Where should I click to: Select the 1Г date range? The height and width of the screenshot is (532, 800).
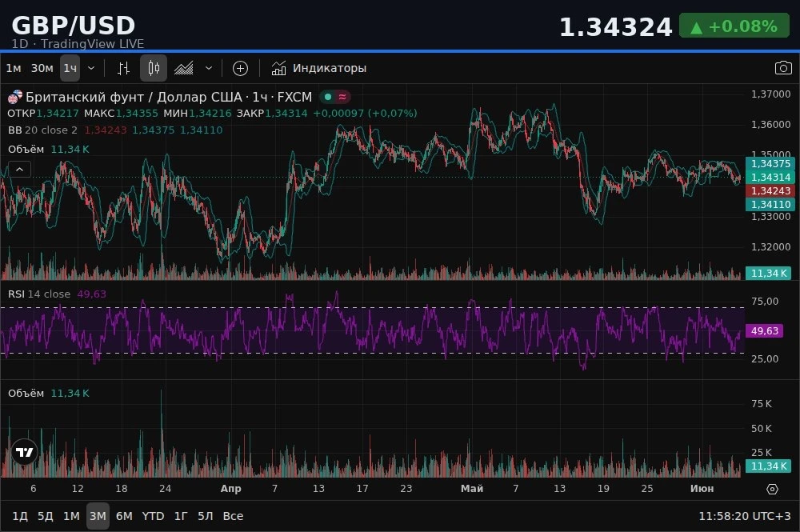click(181, 516)
